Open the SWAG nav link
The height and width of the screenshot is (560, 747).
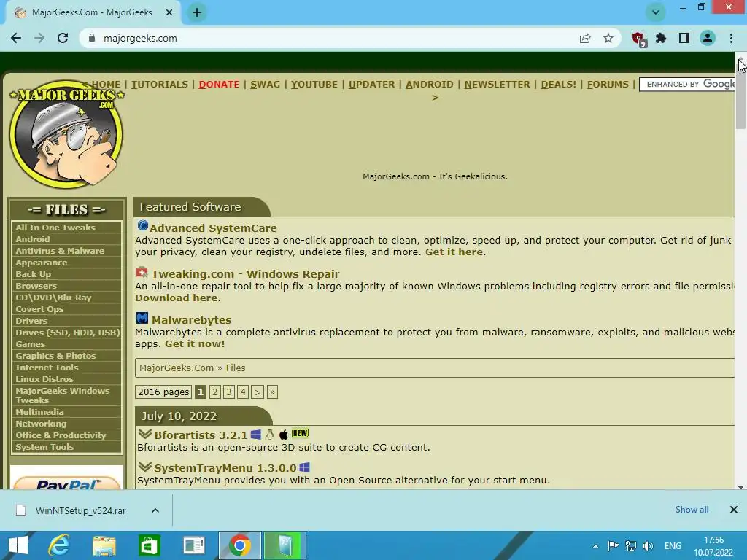pos(266,85)
